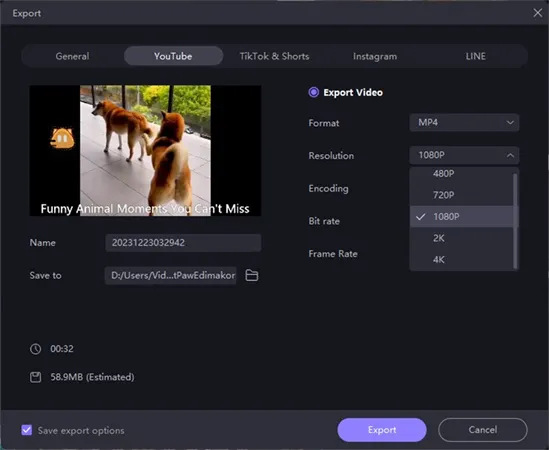Click the Save export options label

pos(81,430)
